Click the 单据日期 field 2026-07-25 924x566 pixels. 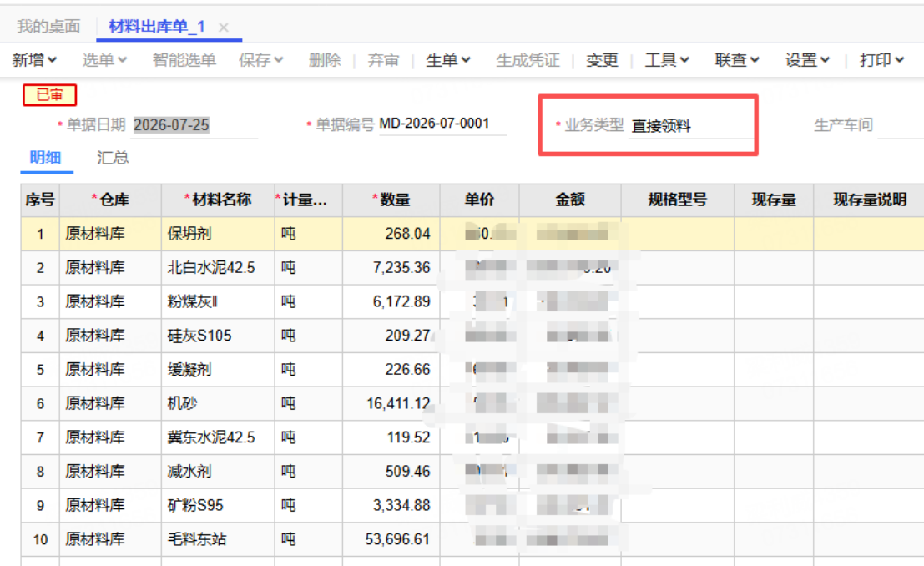195,125
